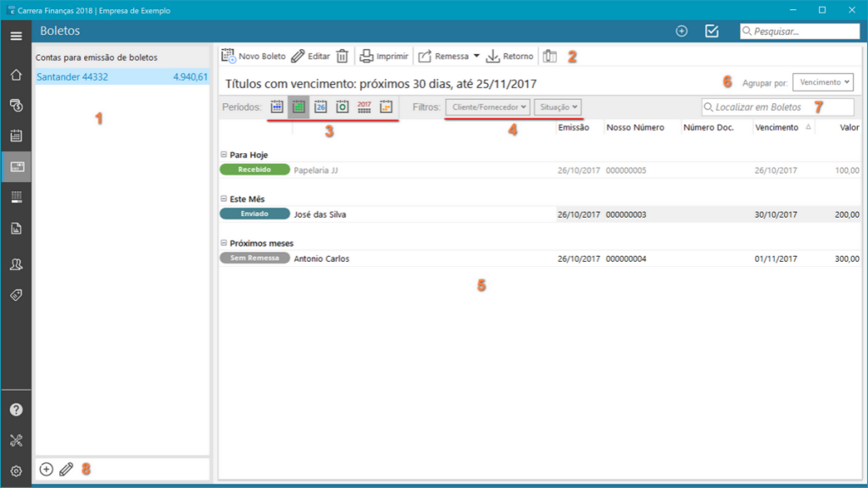Open the Agrupar por Vencimento dropdown
868x488 pixels.
point(823,82)
